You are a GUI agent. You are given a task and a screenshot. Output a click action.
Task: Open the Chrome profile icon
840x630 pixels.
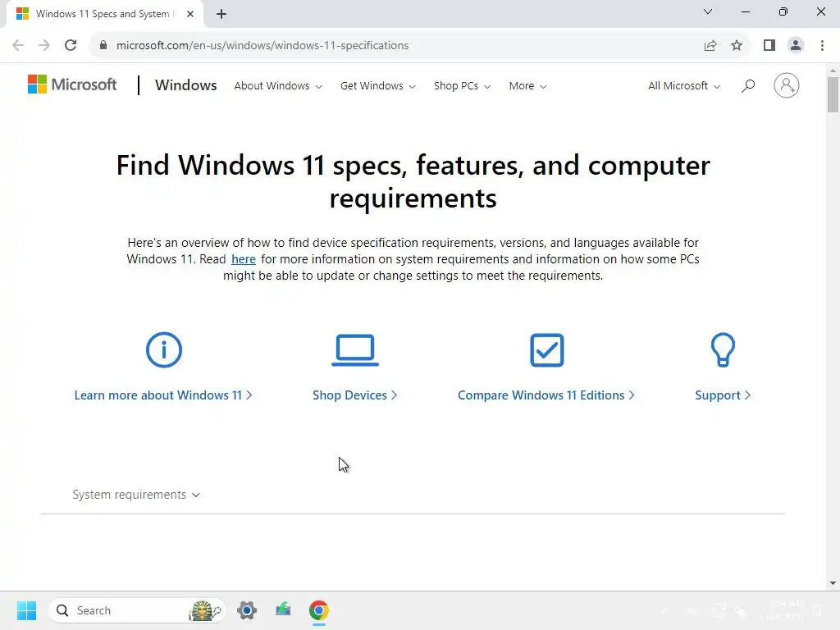796,45
